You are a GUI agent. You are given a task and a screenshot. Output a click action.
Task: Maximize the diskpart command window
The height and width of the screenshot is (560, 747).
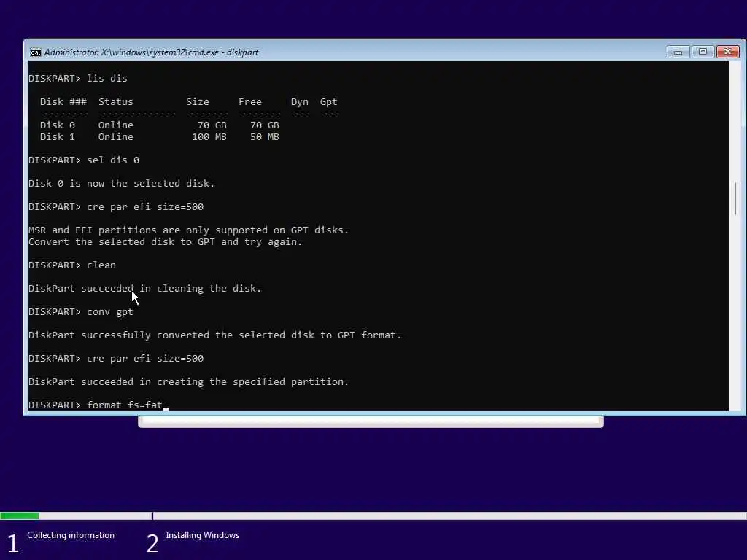[x=703, y=52]
